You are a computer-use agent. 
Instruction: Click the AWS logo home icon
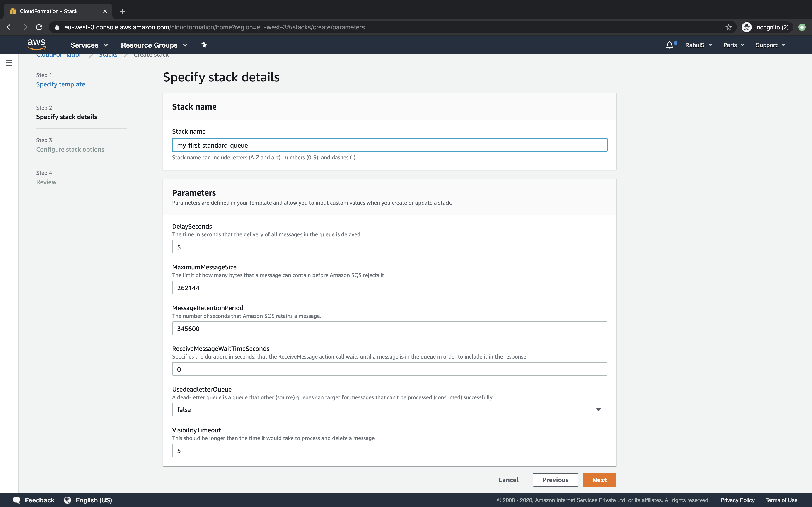[36, 45]
